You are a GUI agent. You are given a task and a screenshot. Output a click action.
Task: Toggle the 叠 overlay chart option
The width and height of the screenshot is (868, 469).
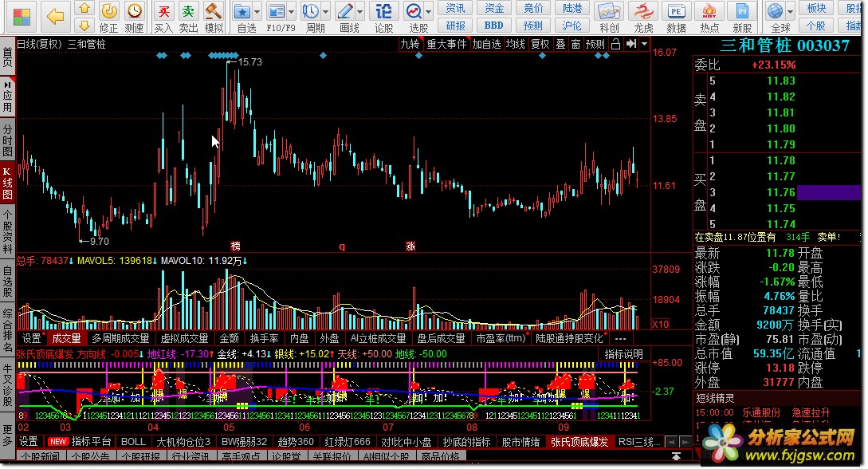click(560, 44)
